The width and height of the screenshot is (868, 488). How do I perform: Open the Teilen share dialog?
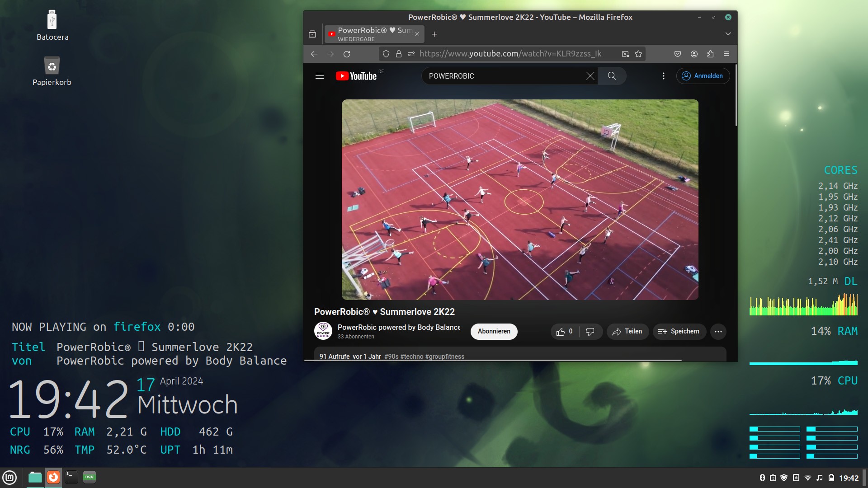[x=627, y=331]
